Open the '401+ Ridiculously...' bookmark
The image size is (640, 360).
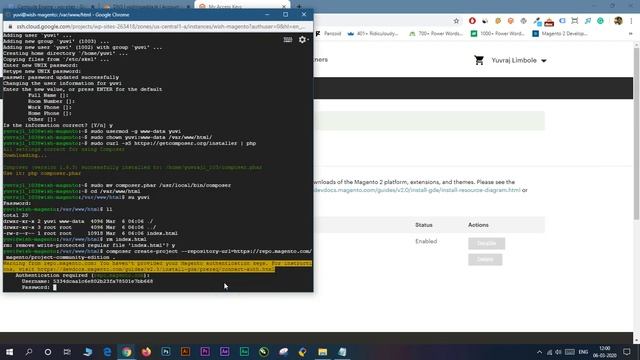373,34
